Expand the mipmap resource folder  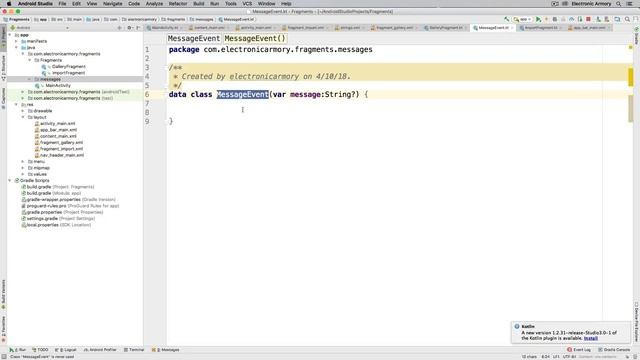[23, 168]
